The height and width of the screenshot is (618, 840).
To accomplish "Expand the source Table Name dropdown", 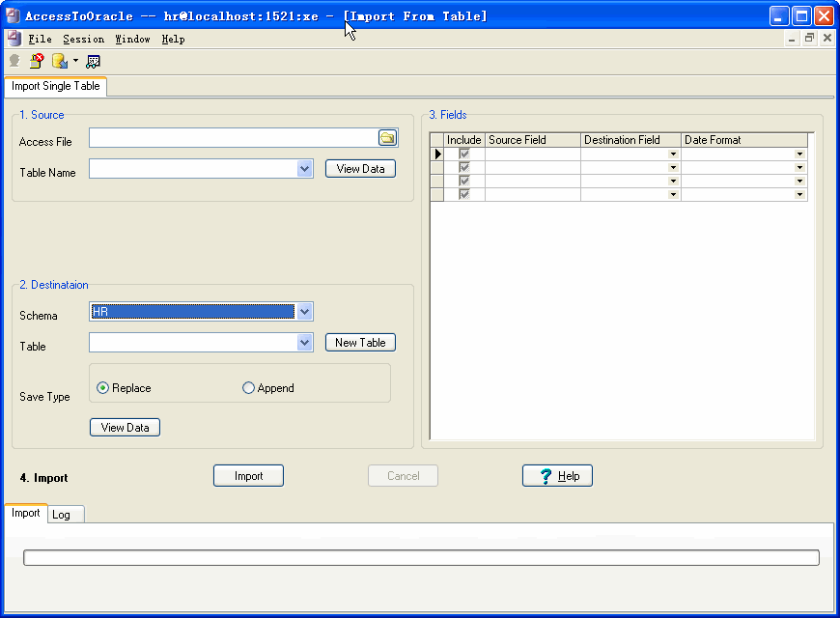I will click(x=304, y=169).
